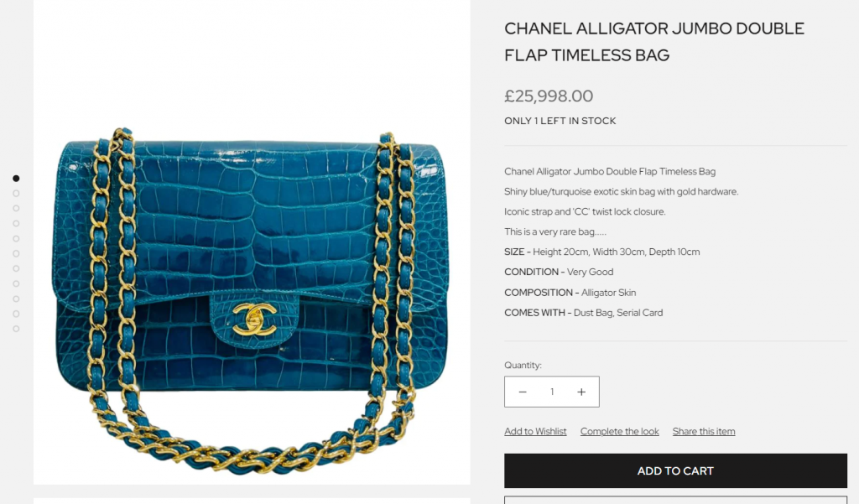Add the Chanel bag to cart
The width and height of the screenshot is (859, 504).
pos(675,470)
